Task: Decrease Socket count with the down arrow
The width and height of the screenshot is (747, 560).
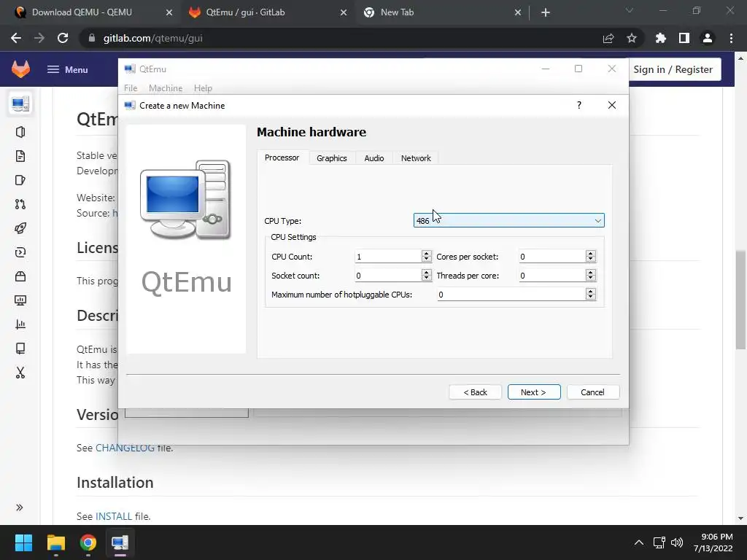Action: (426, 278)
